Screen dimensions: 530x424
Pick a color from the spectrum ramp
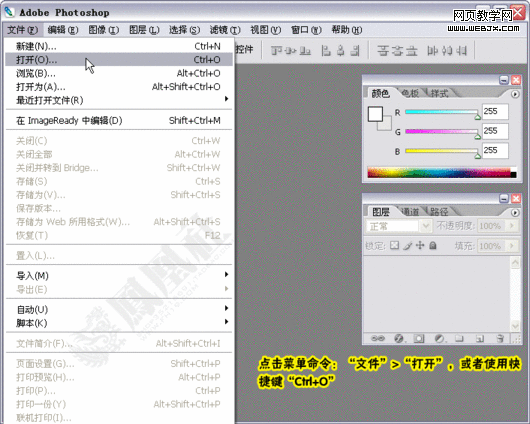(442, 172)
